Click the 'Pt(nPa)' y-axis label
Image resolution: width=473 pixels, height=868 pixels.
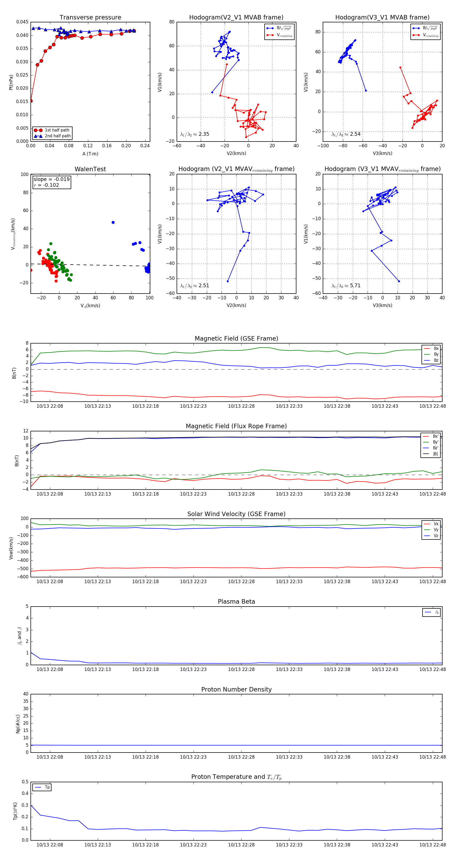point(11,82)
